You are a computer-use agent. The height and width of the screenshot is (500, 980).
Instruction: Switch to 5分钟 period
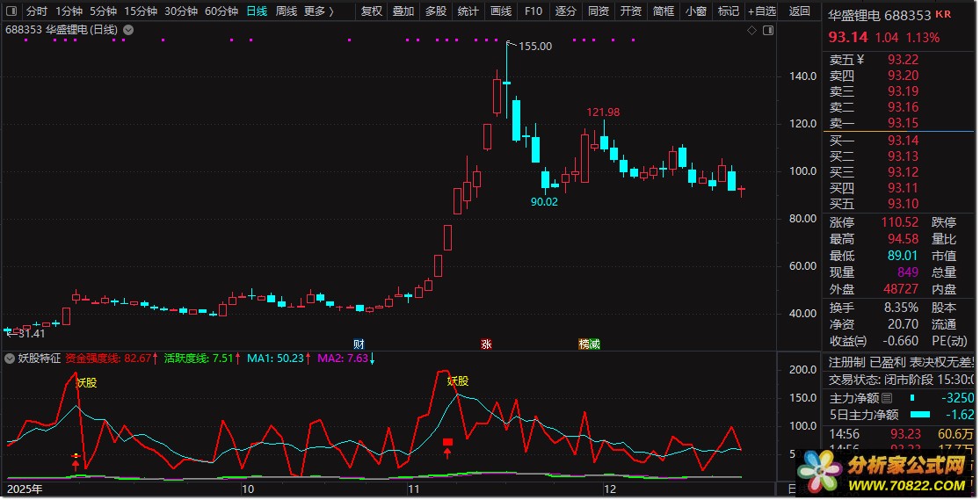tap(103, 11)
